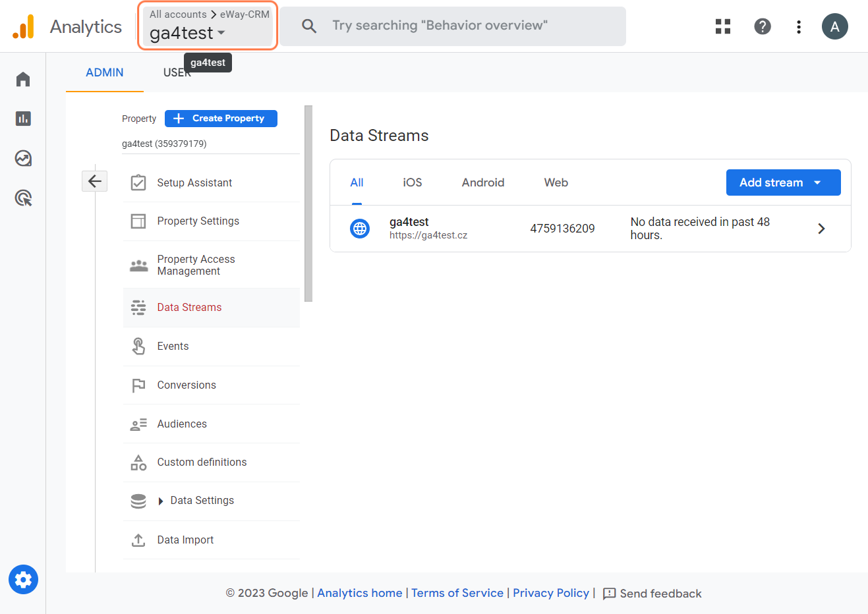Click the Admin gear icon
This screenshot has height=614, width=868.
tap(23, 580)
